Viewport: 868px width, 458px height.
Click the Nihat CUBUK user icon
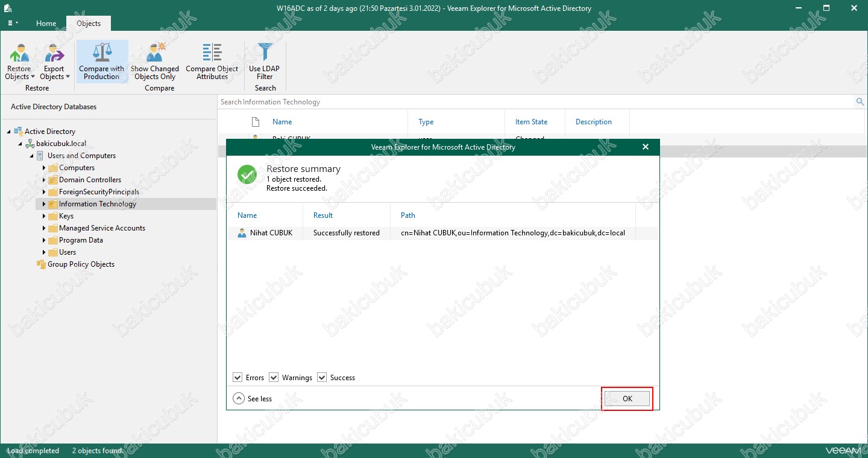coord(242,233)
